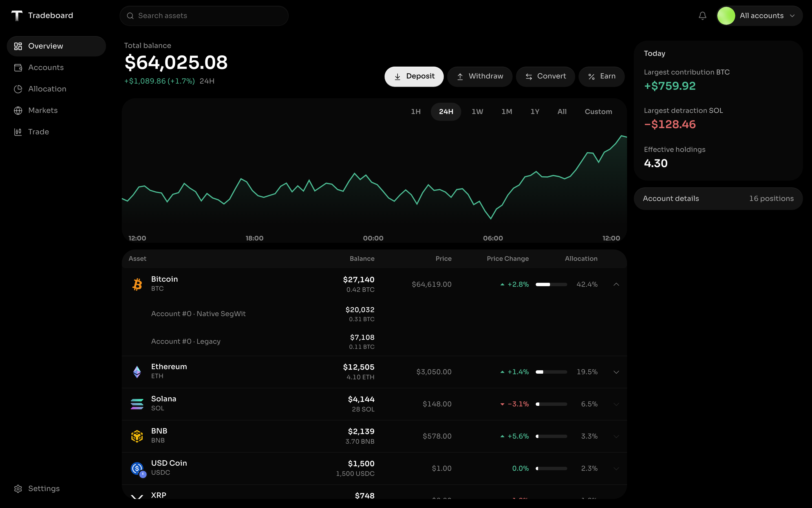
Task: Click the $64,025.08 total balance
Action: (176, 63)
